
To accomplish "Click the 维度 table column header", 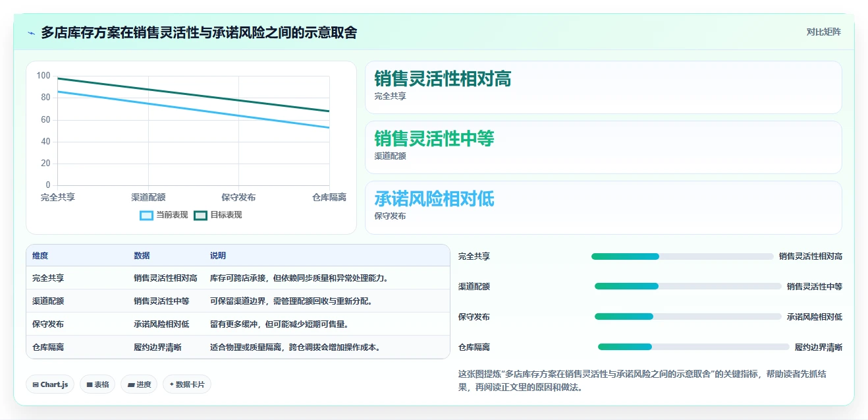I will pyautogui.click(x=40, y=256).
